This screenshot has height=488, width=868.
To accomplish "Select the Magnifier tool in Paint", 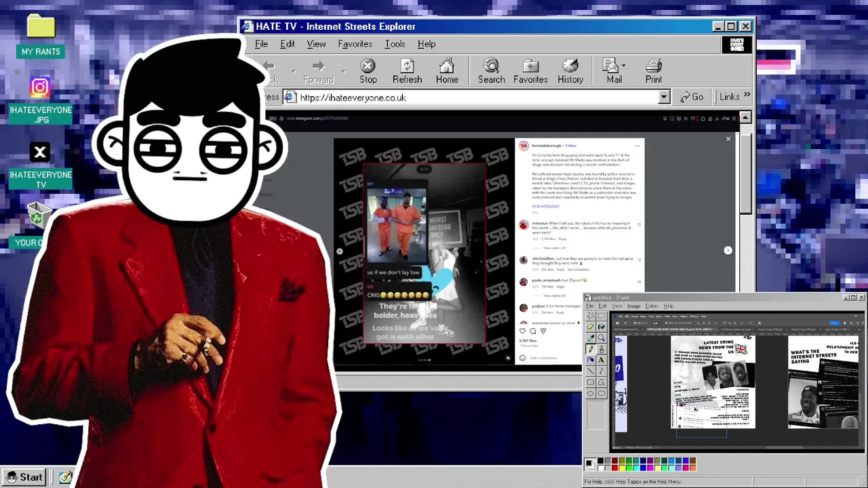I will (601, 338).
